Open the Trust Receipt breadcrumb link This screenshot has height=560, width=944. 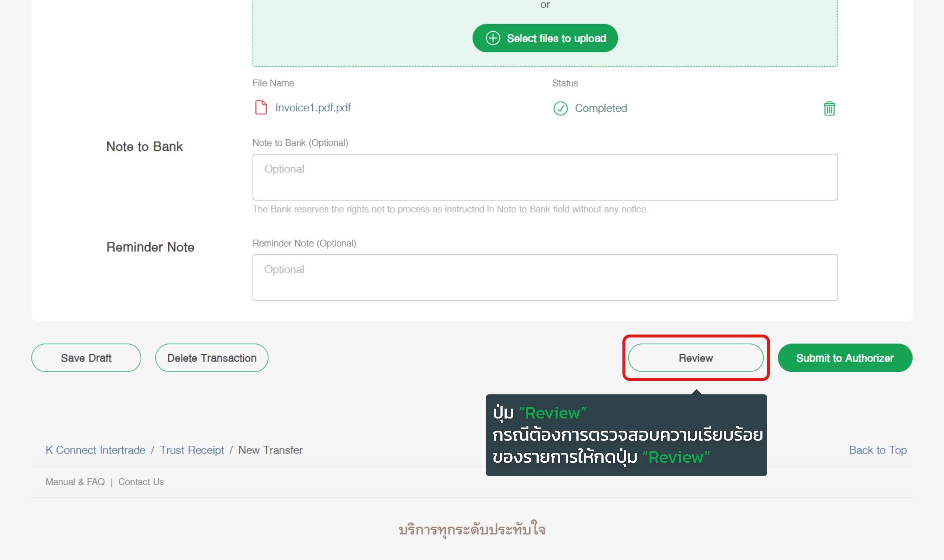point(191,450)
